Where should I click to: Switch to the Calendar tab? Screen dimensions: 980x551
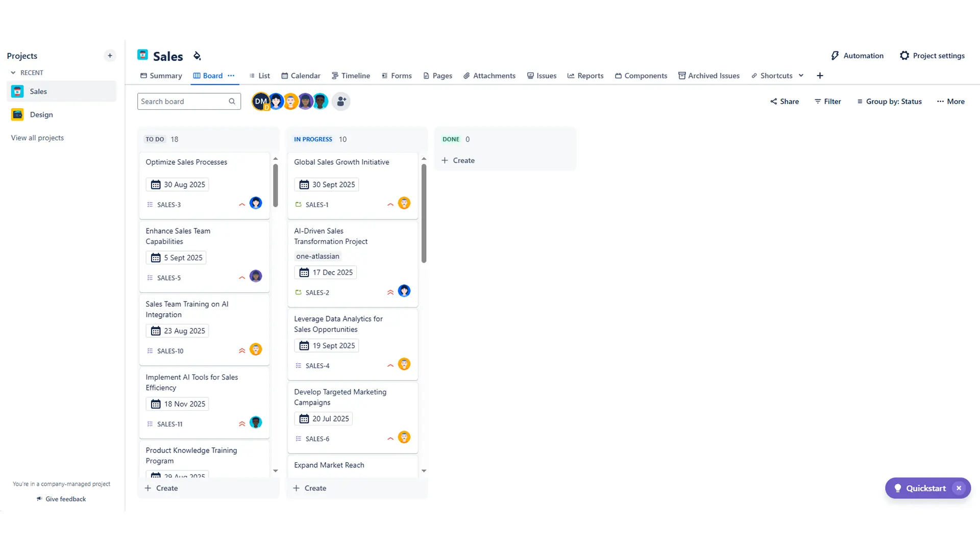301,76
